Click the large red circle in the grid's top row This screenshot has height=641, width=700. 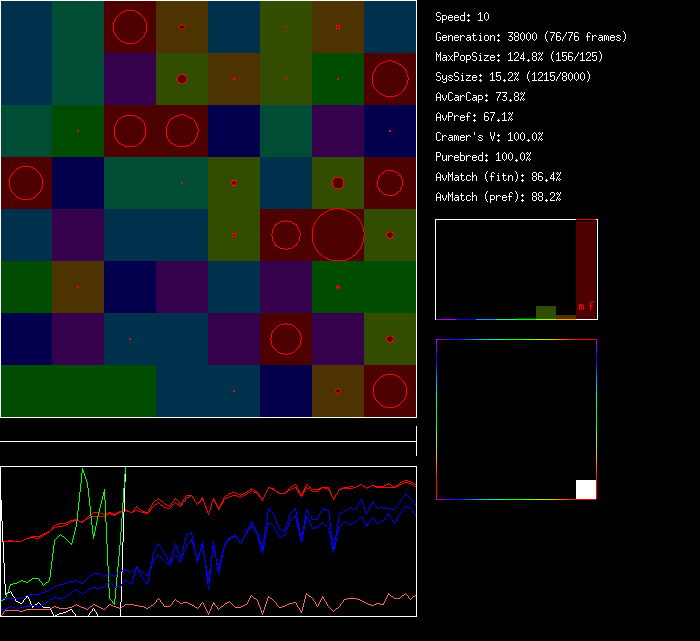click(x=130, y=27)
